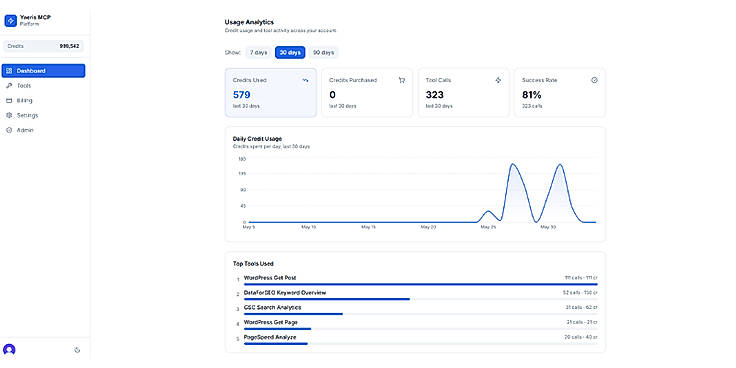The height and width of the screenshot is (368, 736).
Task: Click the sparkle icon in Tool Calls card
Action: (498, 80)
